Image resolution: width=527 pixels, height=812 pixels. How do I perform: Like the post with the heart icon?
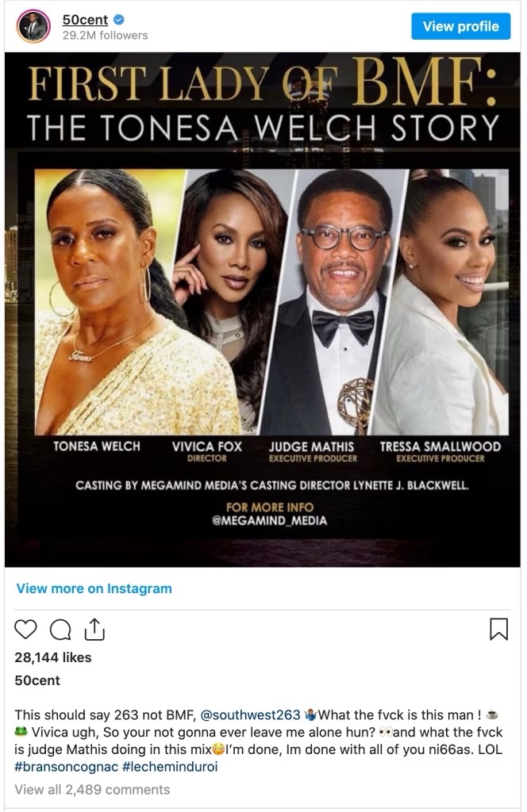pos(25,629)
